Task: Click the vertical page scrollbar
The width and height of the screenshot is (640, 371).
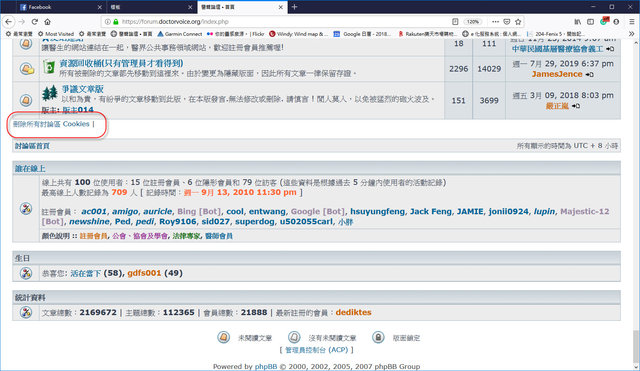Action: tap(636, 204)
